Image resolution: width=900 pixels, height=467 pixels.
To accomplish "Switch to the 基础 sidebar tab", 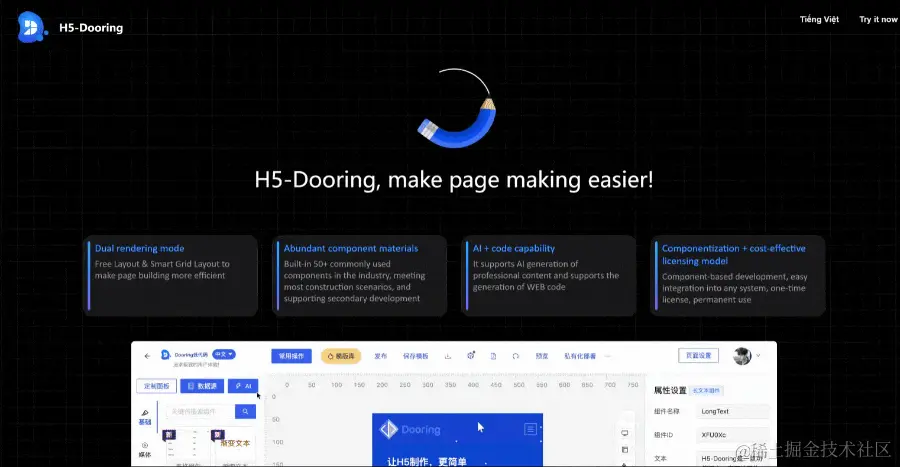I will [x=145, y=417].
